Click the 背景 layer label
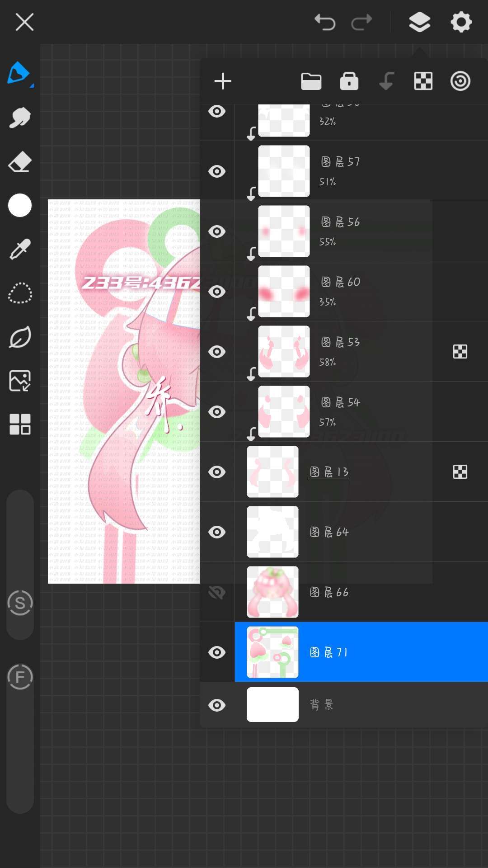 [x=322, y=705]
